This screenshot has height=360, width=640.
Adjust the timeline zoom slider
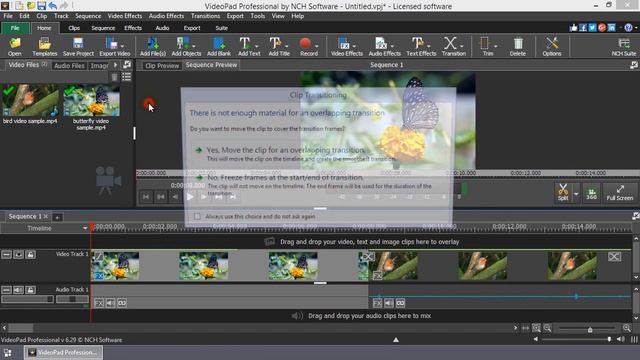pos(590,329)
